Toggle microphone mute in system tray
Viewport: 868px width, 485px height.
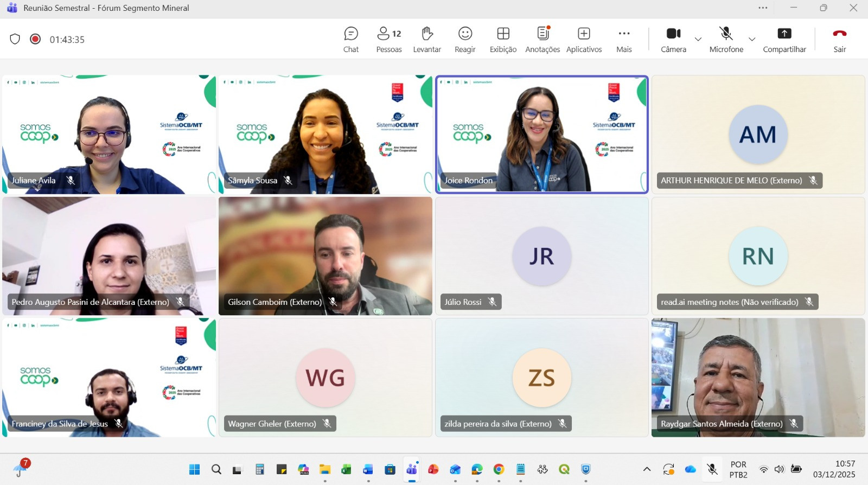point(712,469)
